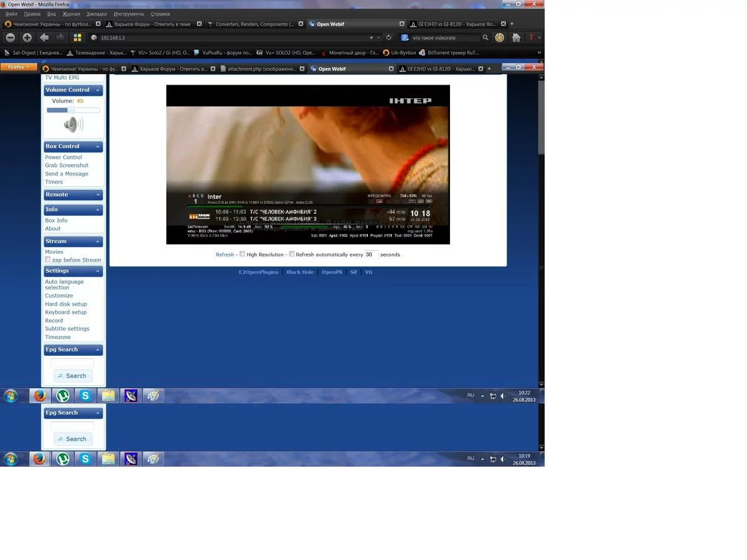Enable Refresh automatically checkbox

(291, 254)
